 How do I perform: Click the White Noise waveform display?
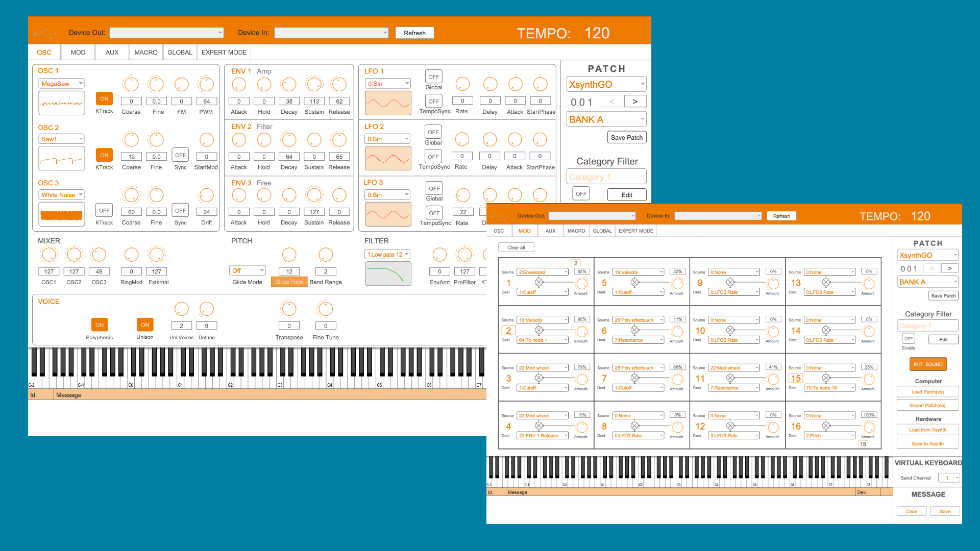tap(62, 214)
